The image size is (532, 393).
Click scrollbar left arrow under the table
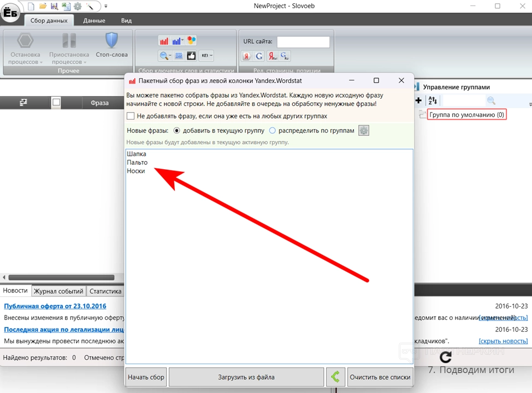tap(4, 277)
